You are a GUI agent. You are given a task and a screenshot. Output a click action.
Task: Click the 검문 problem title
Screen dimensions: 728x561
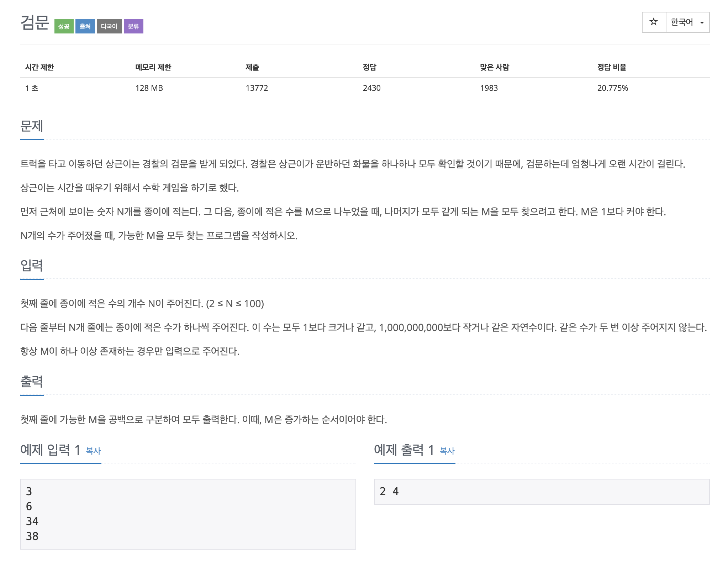[35, 22]
